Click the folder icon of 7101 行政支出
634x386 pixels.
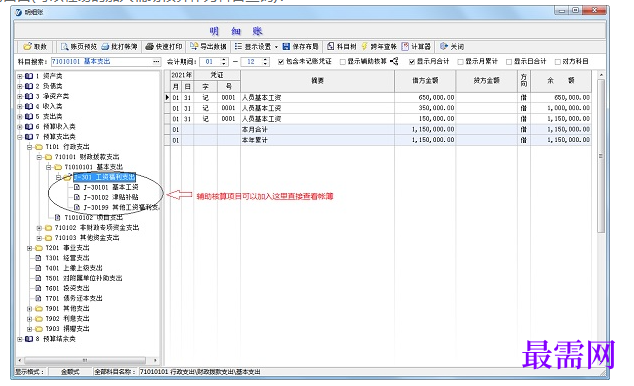[x=39, y=147]
